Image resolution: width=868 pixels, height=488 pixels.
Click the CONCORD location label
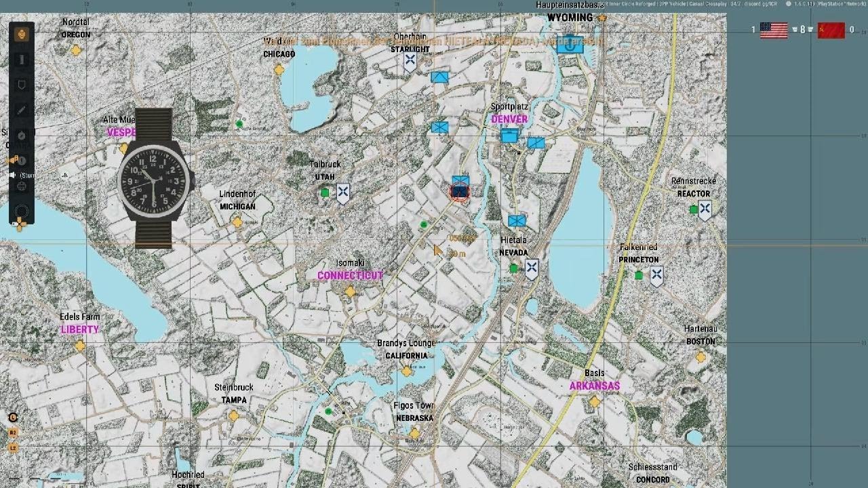coord(653,480)
